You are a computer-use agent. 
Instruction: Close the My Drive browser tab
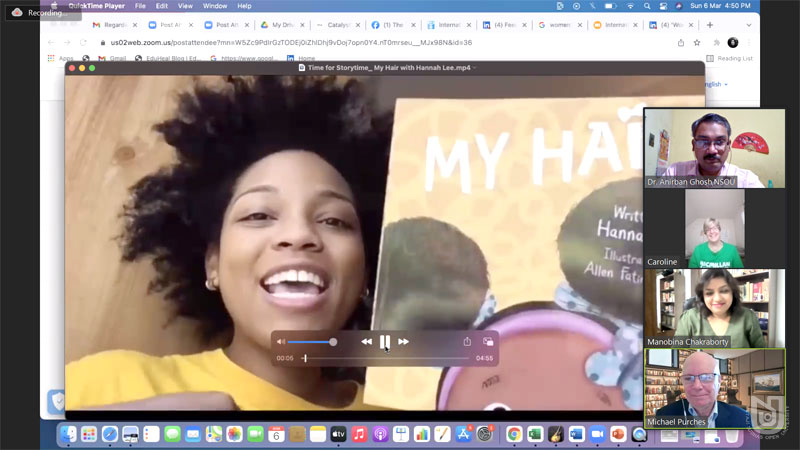(302, 25)
